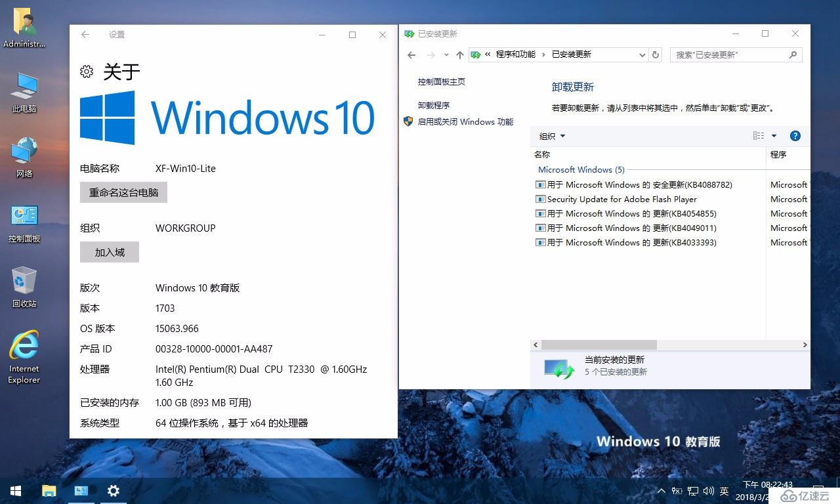This screenshot has height=504, width=840.
Task: Click the product ID 00328-10000-00001-AA487
Action: click(x=214, y=349)
